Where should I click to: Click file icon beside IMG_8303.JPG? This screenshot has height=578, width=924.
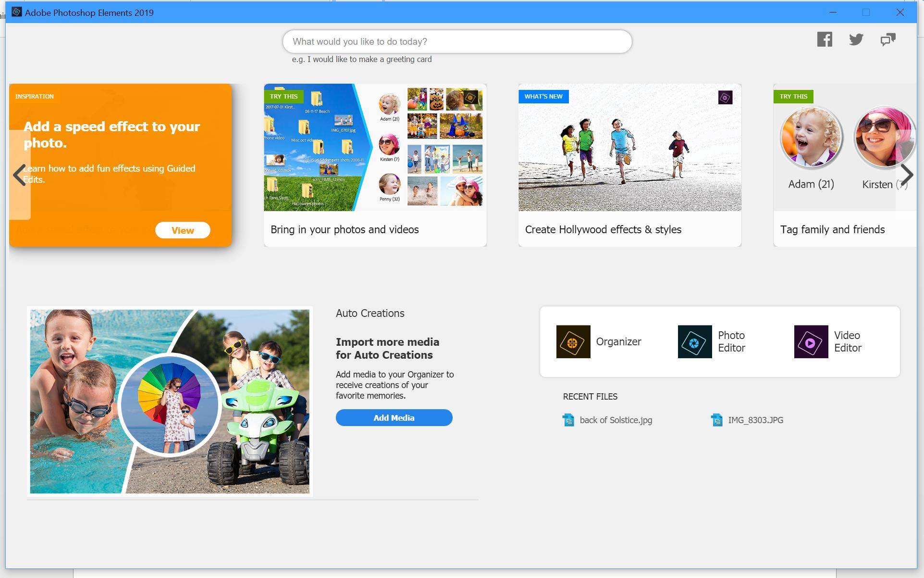(x=717, y=420)
